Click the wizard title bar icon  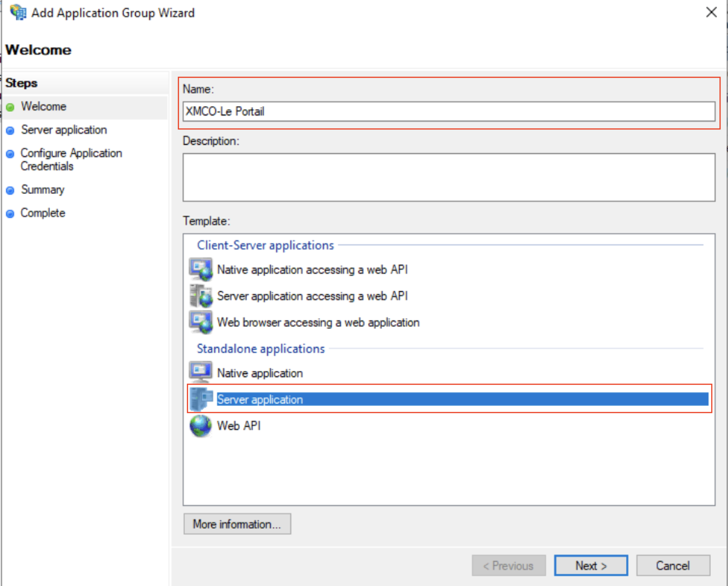click(18, 12)
